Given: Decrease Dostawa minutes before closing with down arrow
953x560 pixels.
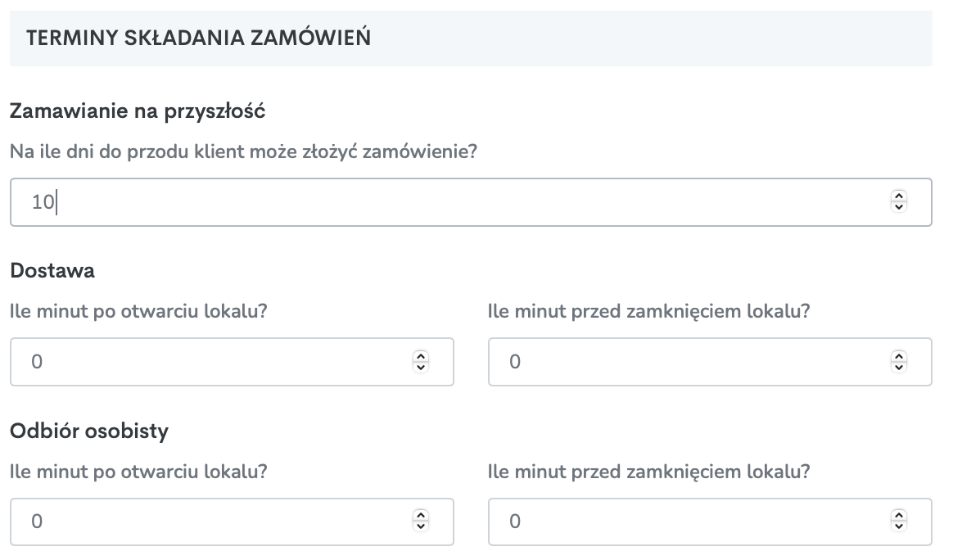Looking at the screenshot, I should [x=899, y=367].
